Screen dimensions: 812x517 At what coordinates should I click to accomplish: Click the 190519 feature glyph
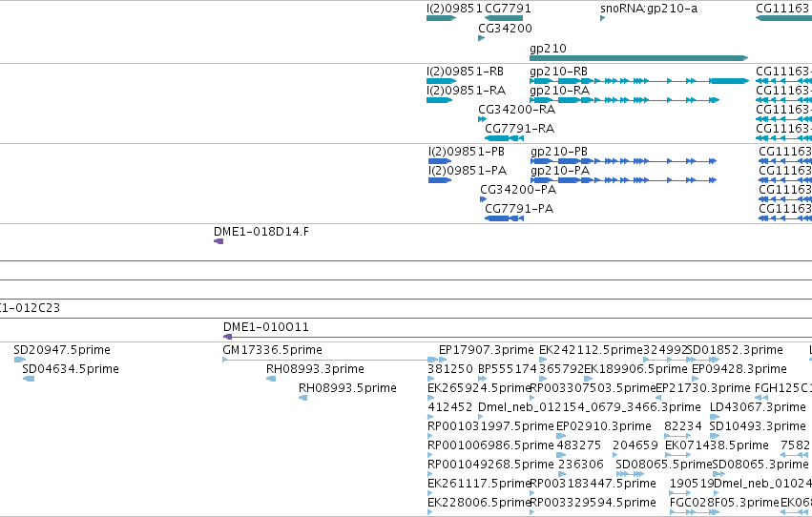[680, 493]
